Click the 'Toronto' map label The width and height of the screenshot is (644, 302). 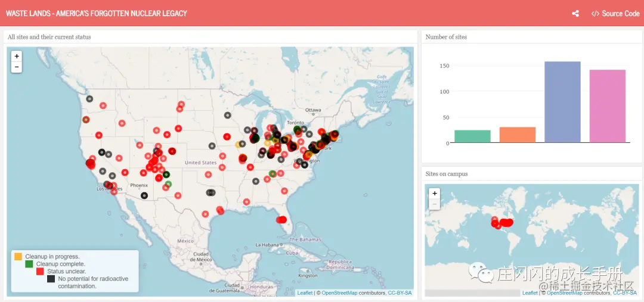coord(295,123)
